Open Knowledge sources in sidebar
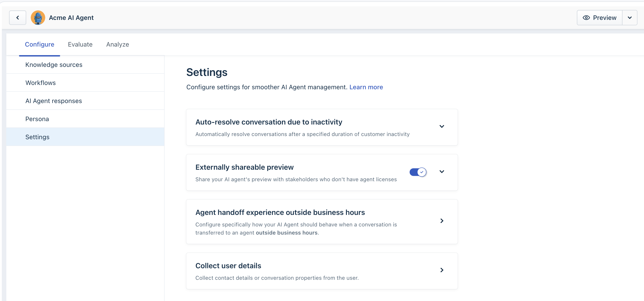 (x=54, y=65)
